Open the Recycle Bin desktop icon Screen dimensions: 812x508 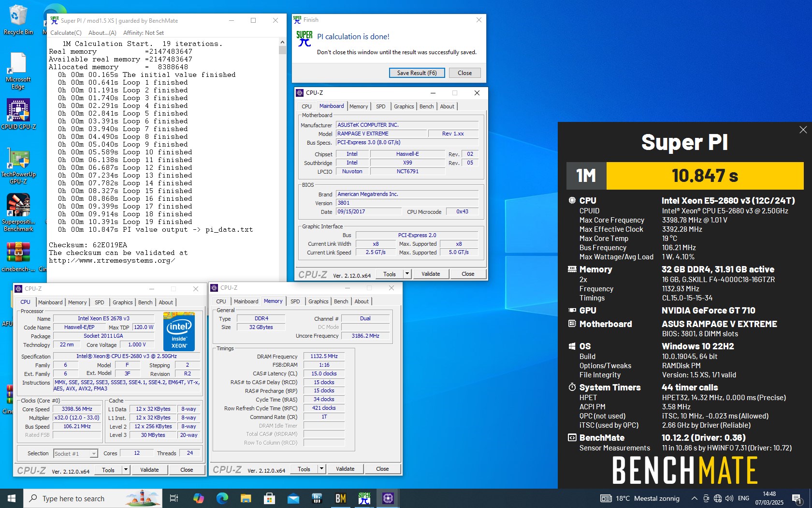[x=18, y=19]
